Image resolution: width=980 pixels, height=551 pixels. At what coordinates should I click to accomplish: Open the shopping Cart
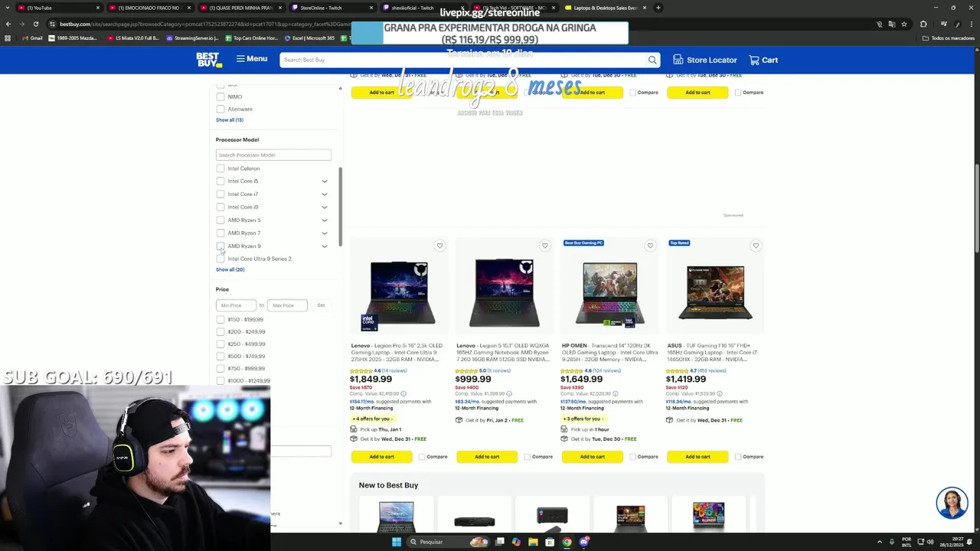click(763, 60)
